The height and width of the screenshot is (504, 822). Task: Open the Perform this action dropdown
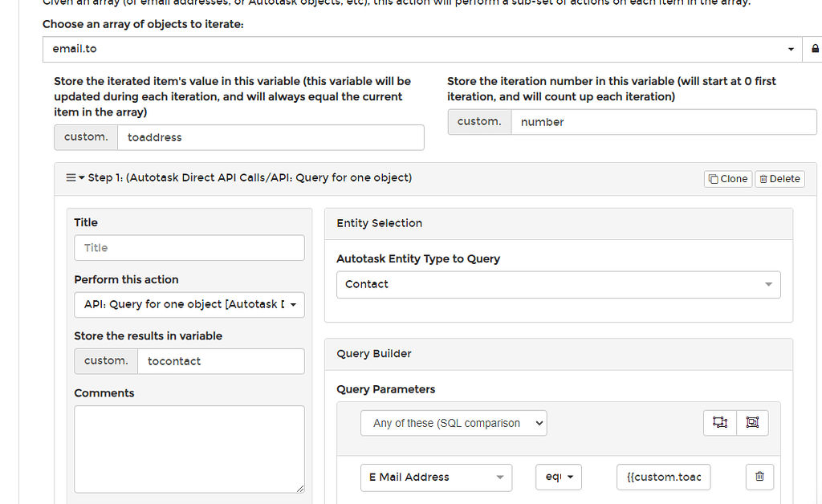[189, 305]
